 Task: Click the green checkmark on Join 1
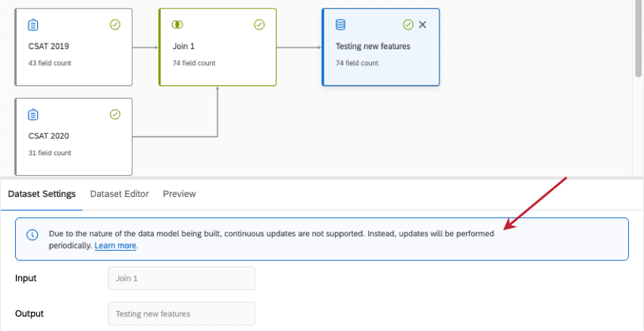[x=259, y=25]
